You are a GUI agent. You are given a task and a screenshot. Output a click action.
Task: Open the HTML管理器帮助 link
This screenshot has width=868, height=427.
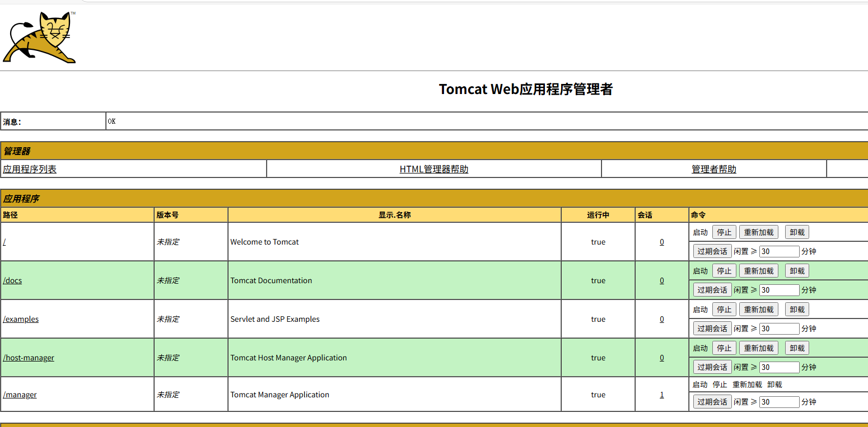pyautogui.click(x=434, y=169)
